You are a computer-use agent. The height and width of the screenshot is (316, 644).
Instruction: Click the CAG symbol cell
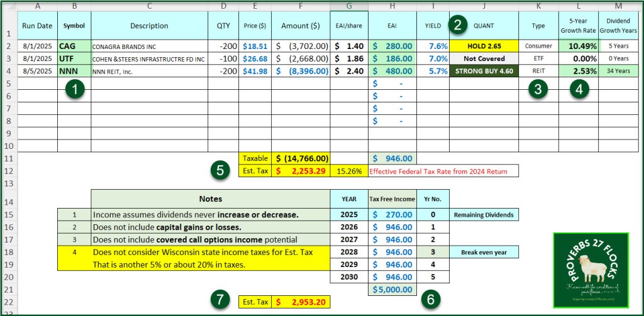point(74,46)
